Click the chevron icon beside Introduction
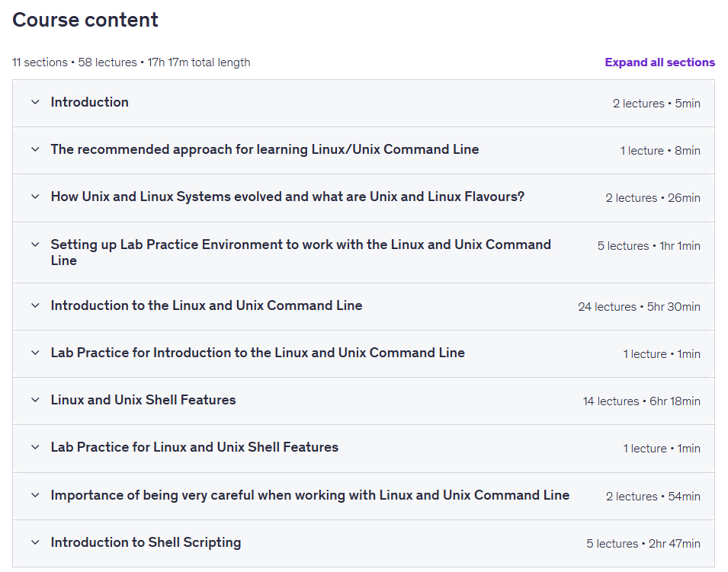 (35, 102)
